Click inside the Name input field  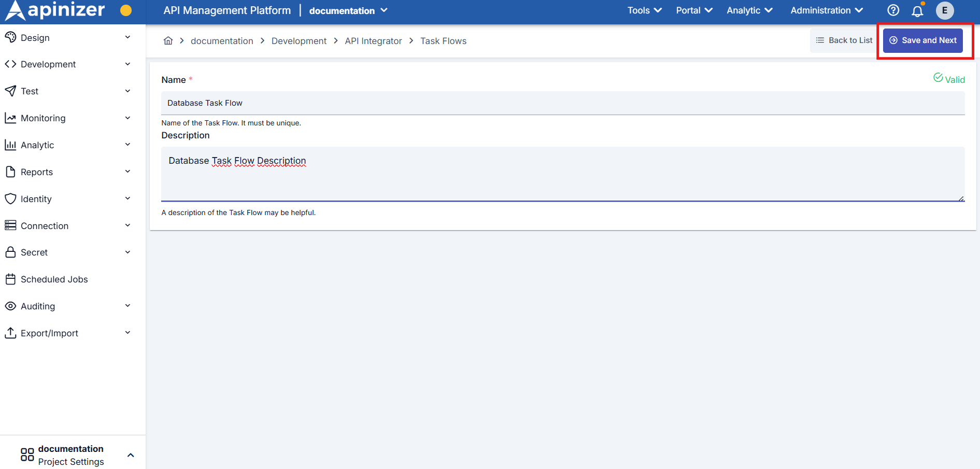point(363,103)
